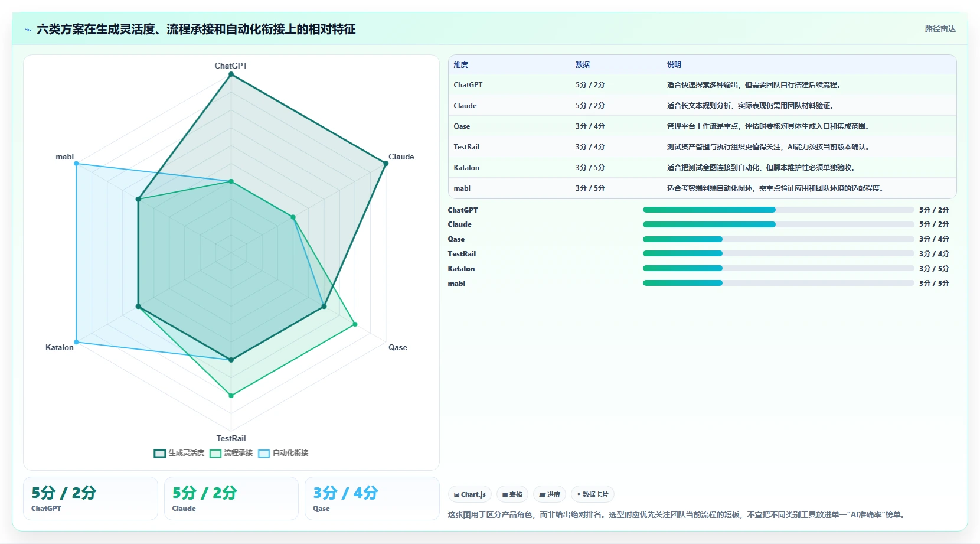Click the mabl light-blue data point on radar
Image resolution: width=980 pixels, height=544 pixels.
coord(76,164)
